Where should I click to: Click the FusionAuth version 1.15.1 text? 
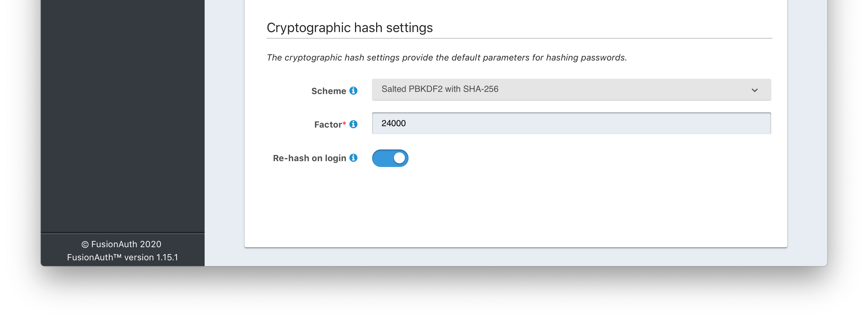click(x=123, y=257)
